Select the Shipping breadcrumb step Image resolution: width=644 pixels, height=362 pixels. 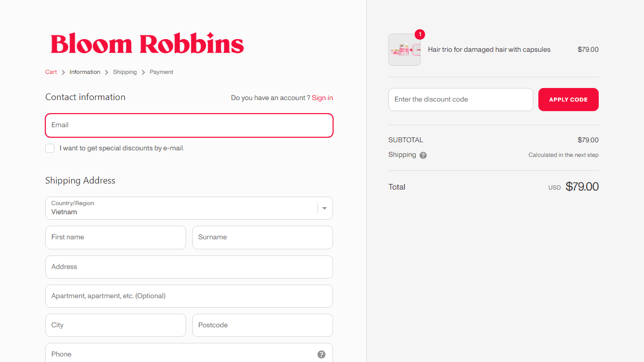[125, 72]
